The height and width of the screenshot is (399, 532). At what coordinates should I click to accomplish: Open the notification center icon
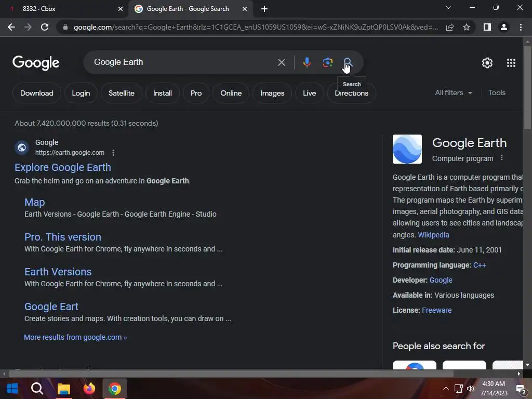click(521, 389)
